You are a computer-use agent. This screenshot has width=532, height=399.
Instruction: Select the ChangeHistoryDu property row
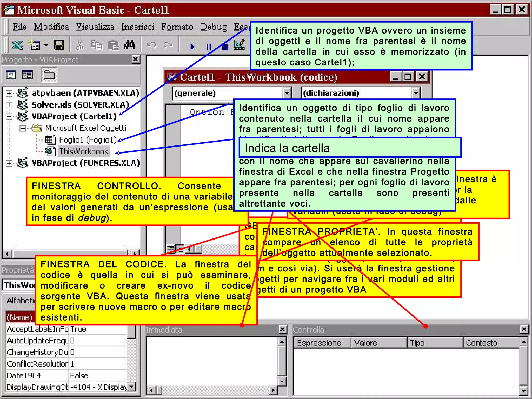67,352
